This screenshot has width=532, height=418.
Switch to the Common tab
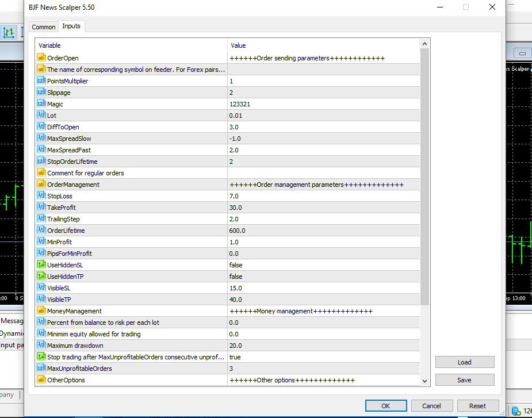click(44, 27)
